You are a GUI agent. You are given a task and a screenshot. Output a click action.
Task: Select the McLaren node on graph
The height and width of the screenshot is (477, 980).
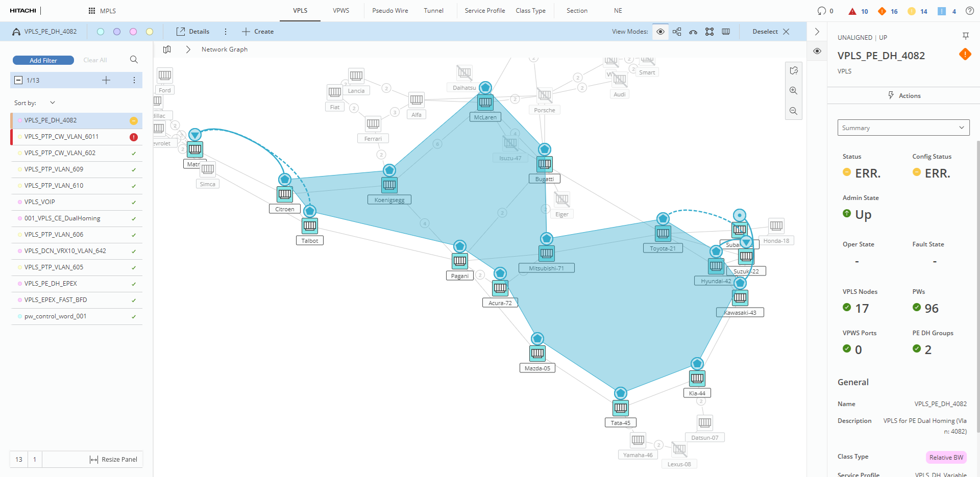[x=485, y=103]
